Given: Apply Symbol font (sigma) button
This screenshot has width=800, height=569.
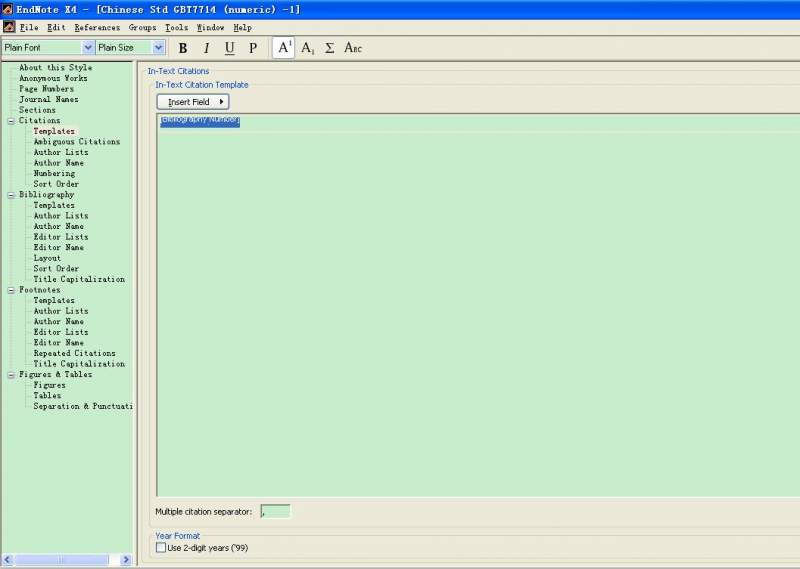Looking at the screenshot, I should [x=330, y=48].
